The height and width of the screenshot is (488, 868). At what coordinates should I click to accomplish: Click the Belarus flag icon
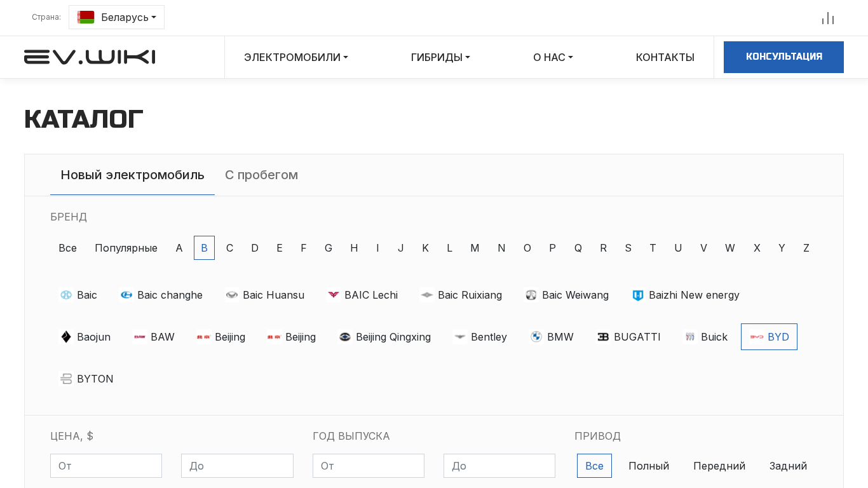click(86, 17)
